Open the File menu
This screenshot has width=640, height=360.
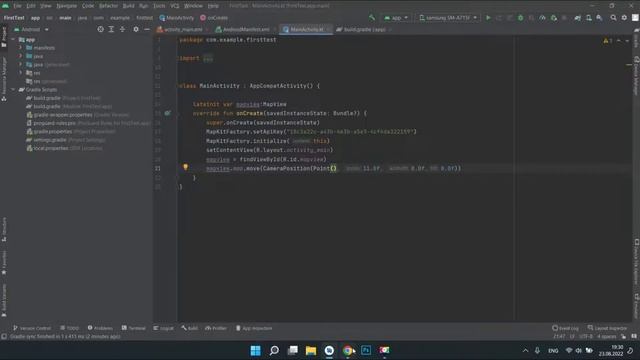click(x=17, y=6)
